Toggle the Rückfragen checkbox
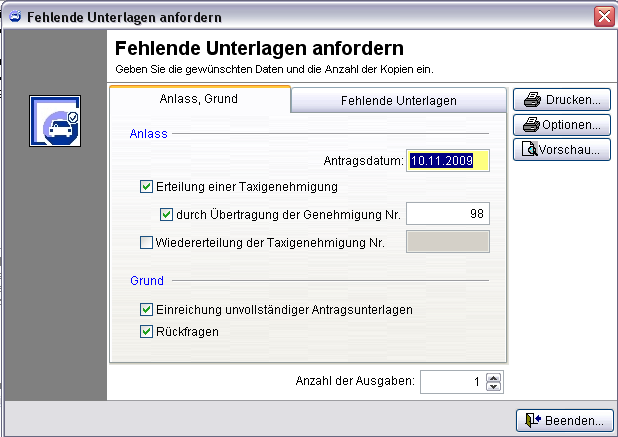 (x=148, y=331)
